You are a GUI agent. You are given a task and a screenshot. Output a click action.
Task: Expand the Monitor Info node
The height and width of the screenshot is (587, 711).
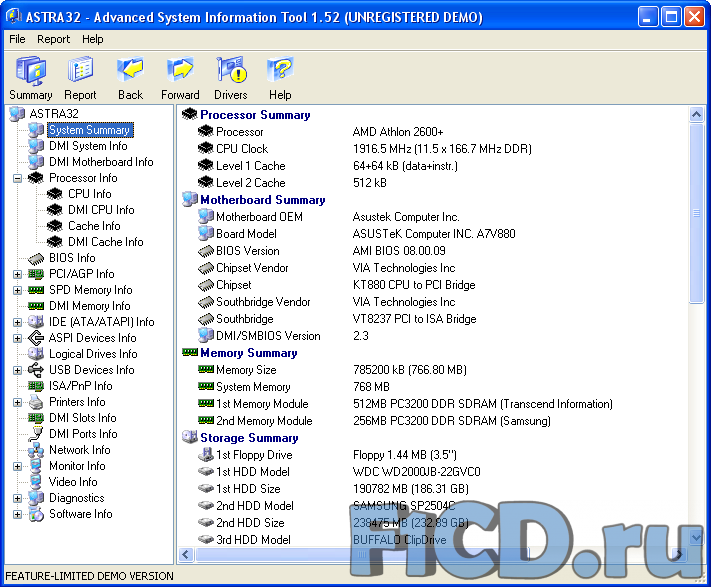(17, 466)
